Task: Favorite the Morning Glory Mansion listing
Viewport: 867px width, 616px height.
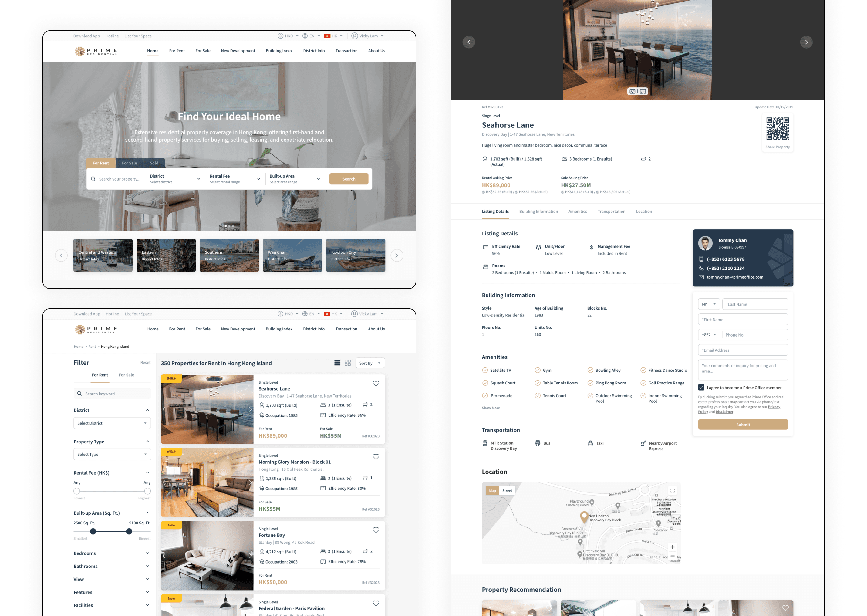Action: pyautogui.click(x=376, y=457)
